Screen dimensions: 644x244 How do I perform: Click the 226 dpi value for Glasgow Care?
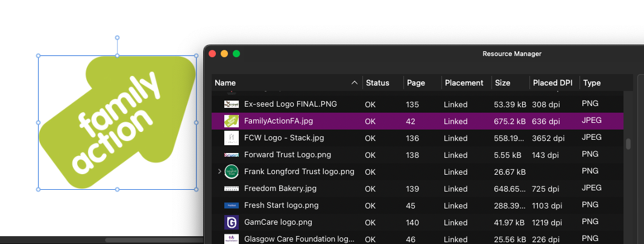click(546, 239)
